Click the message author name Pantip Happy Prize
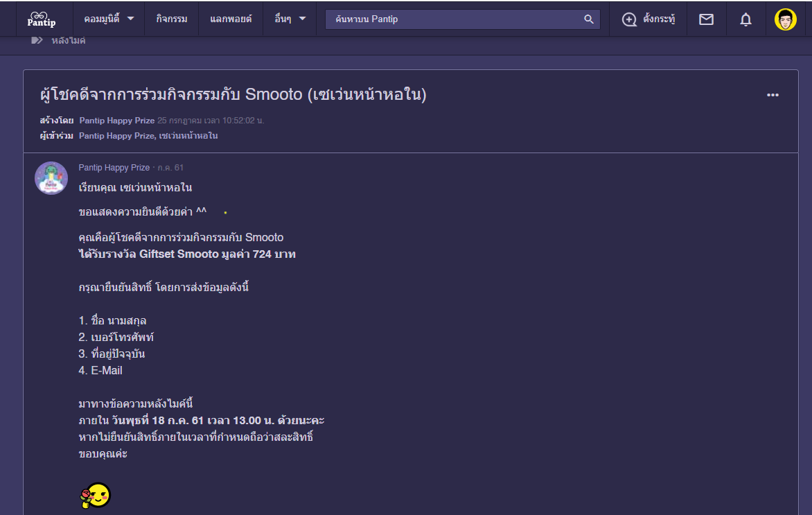 pyautogui.click(x=114, y=167)
